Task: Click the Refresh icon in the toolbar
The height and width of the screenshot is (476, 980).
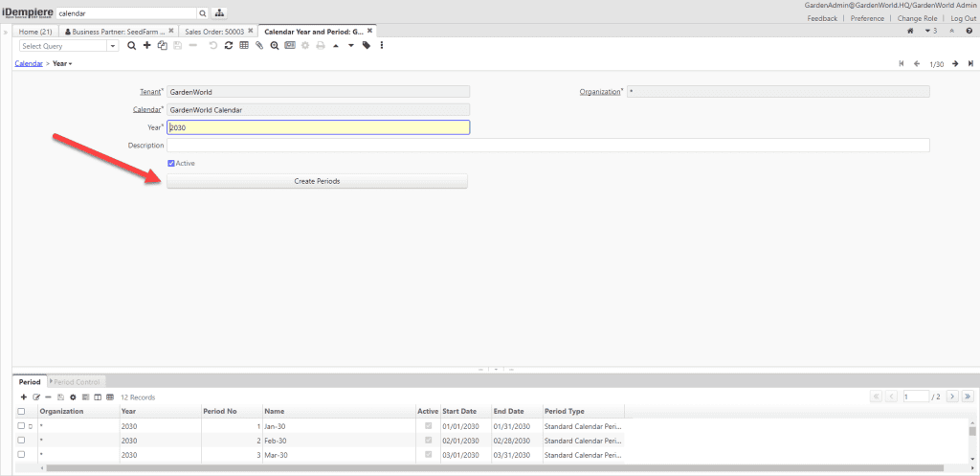Action: click(x=228, y=45)
